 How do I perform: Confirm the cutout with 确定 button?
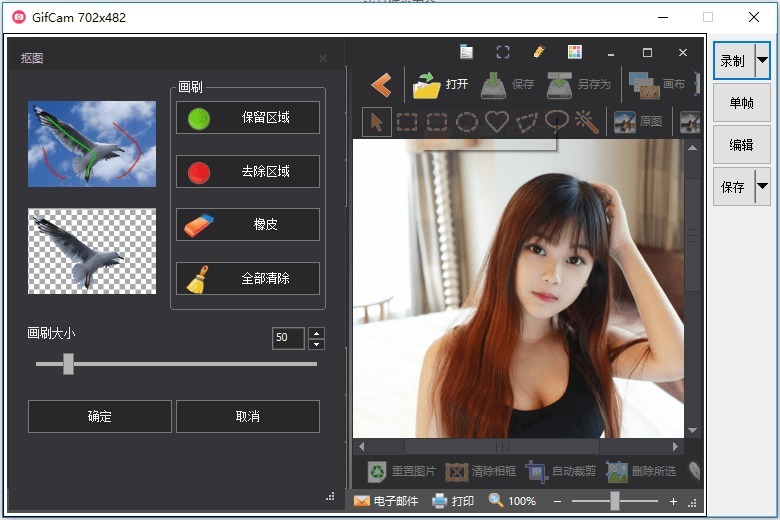(x=100, y=417)
